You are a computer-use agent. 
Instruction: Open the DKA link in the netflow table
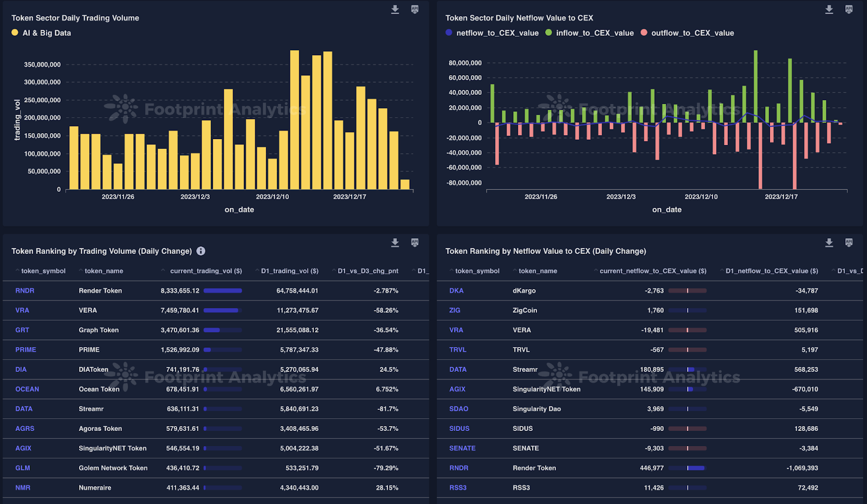[456, 291]
